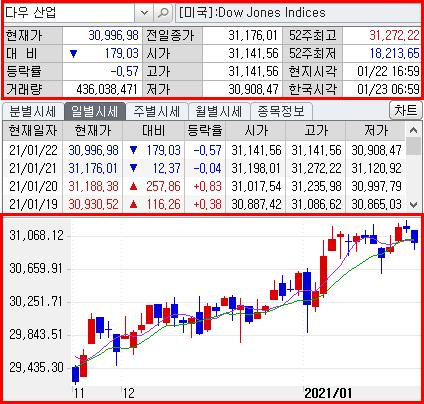Click the 다우 산업 symbol input field
Viewport: 424px width, 404px height.
[x=69, y=13]
